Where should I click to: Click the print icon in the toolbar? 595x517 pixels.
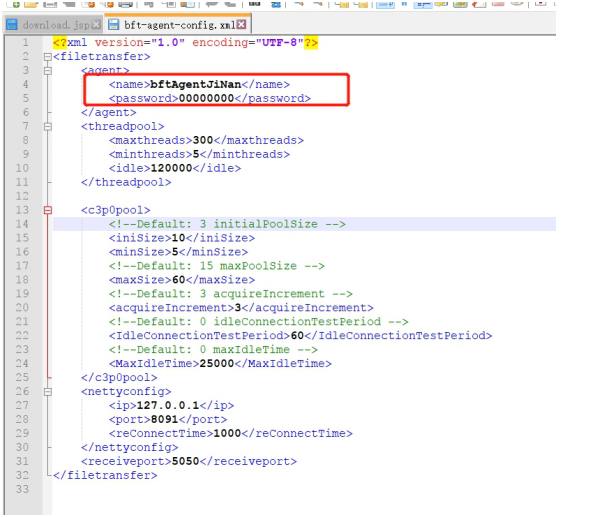[x=126, y=4]
